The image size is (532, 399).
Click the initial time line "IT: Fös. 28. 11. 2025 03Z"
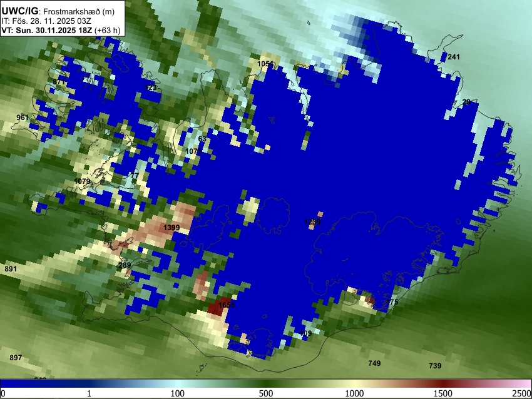[46, 21]
